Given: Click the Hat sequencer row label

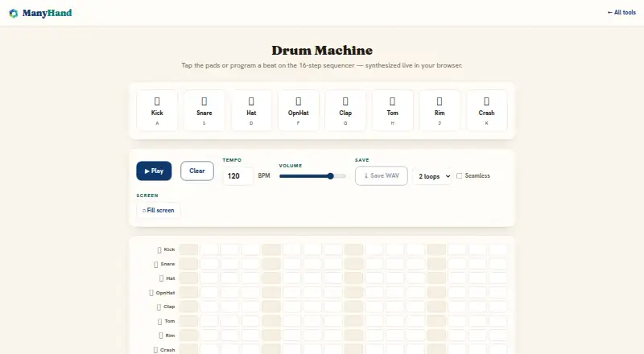Looking at the screenshot, I should [x=167, y=278].
